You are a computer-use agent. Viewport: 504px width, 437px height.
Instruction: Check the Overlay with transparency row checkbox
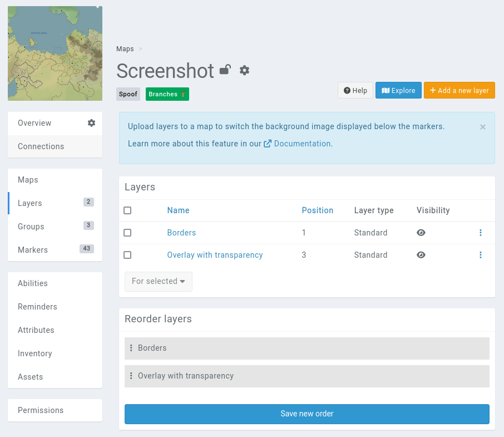(x=127, y=255)
